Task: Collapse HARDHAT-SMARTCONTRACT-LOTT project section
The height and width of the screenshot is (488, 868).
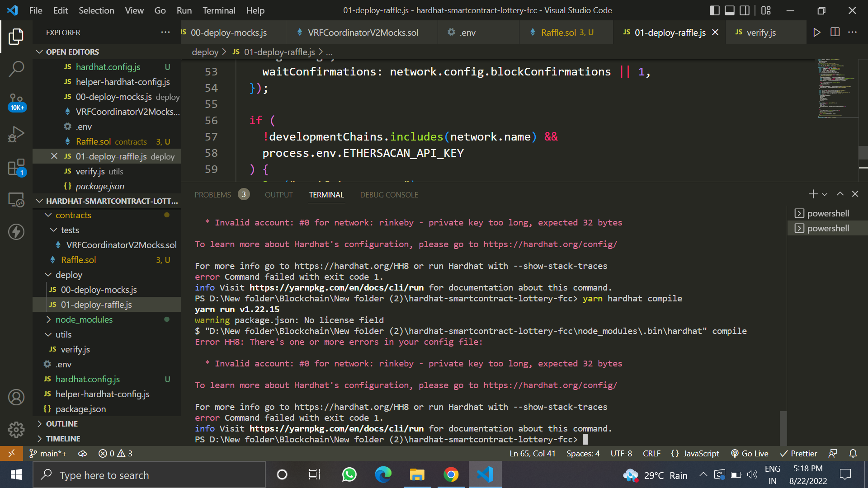Action: pos(107,201)
